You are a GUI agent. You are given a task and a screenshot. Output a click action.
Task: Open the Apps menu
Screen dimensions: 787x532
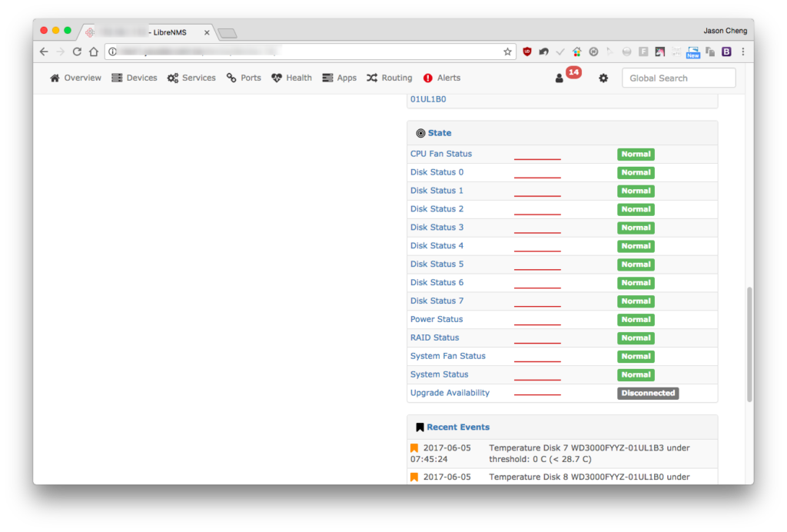339,78
